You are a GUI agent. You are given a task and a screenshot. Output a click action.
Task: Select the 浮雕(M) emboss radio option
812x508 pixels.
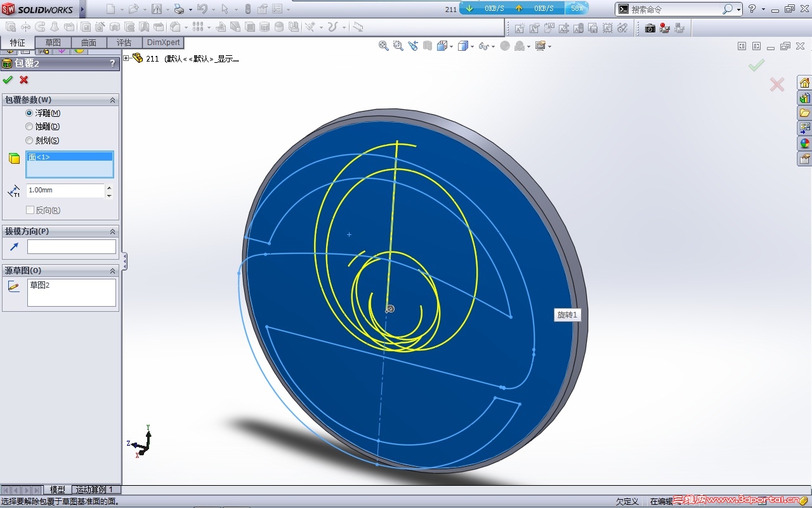click(29, 113)
